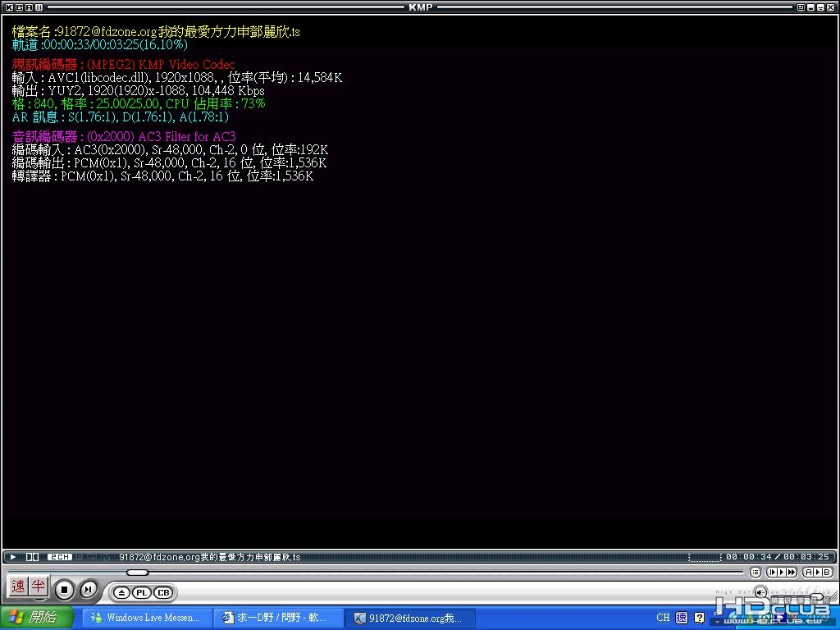
Task: Click the 輸入 AVC1(libcodec.dll) input line
Action: pyautogui.click(x=177, y=78)
